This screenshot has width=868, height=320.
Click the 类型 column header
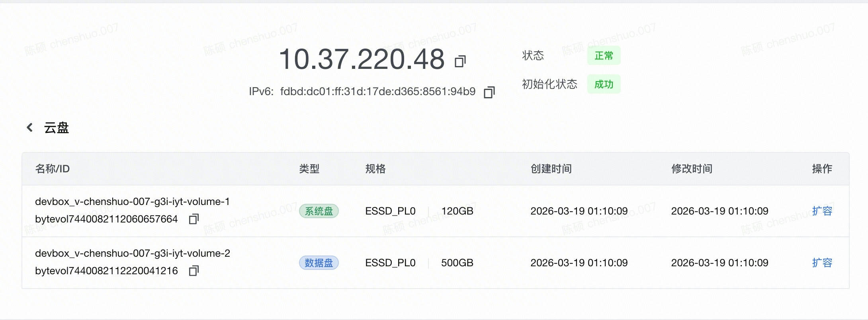point(309,169)
